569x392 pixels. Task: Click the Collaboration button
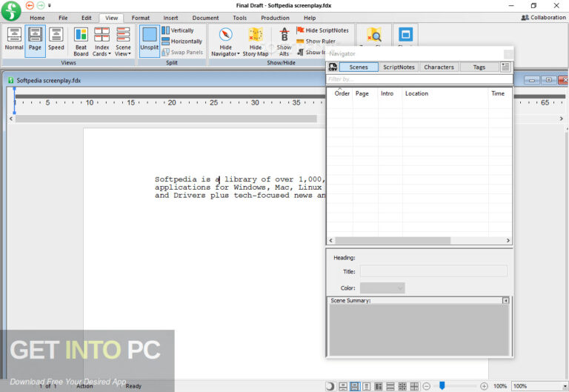pyautogui.click(x=543, y=18)
